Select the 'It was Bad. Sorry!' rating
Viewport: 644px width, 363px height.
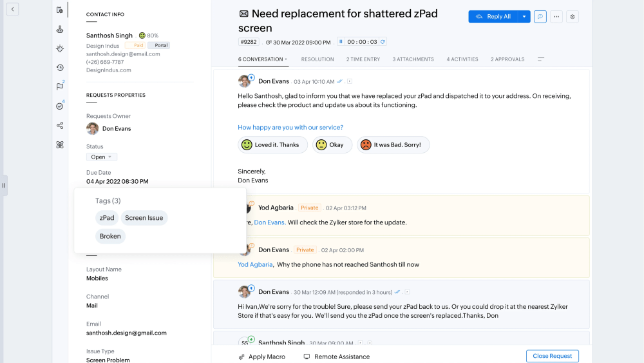coord(393,145)
